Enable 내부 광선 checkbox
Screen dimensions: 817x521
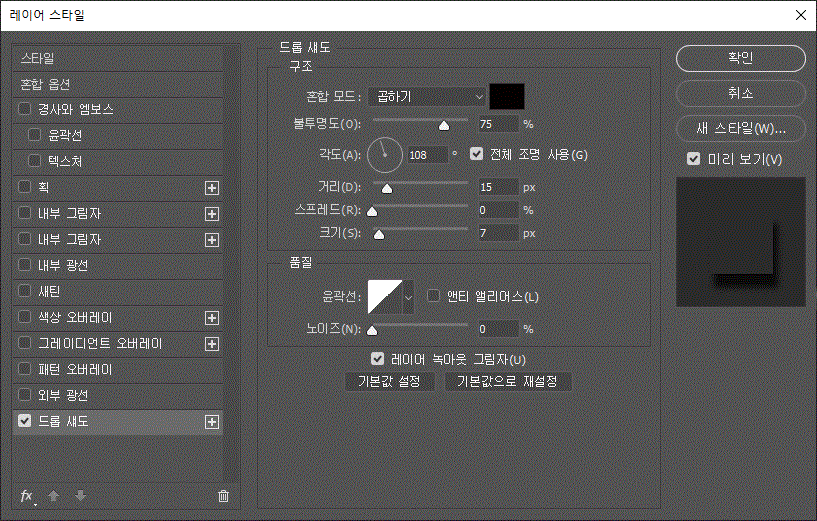pos(24,265)
